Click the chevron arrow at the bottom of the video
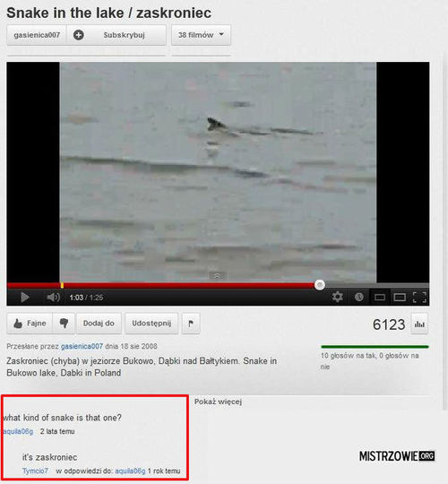Screen dimensions: 448x484 click(217, 275)
